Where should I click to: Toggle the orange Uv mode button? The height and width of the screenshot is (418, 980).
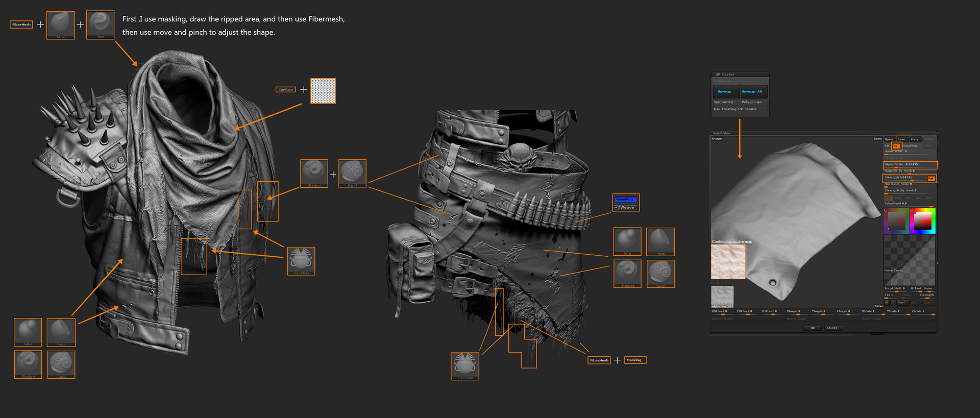(x=896, y=146)
